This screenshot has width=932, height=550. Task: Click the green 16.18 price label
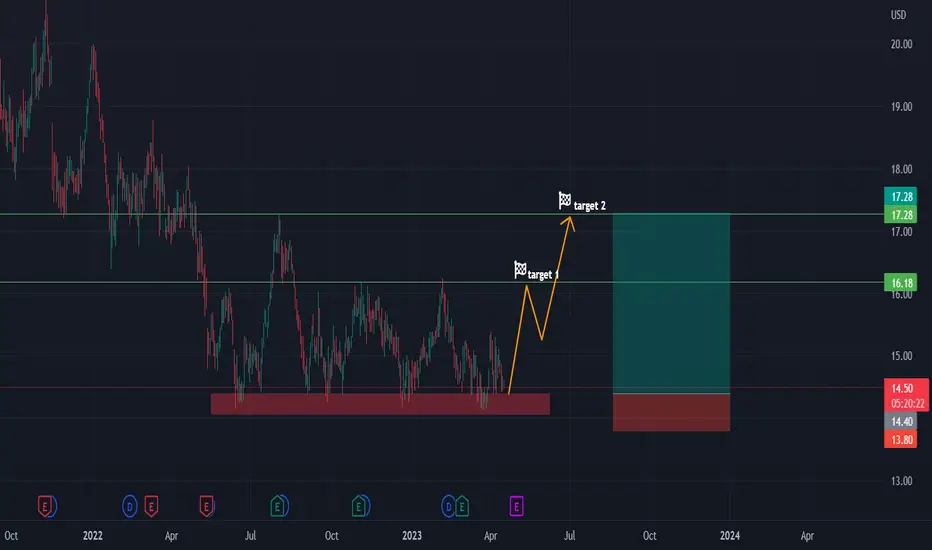(900, 283)
